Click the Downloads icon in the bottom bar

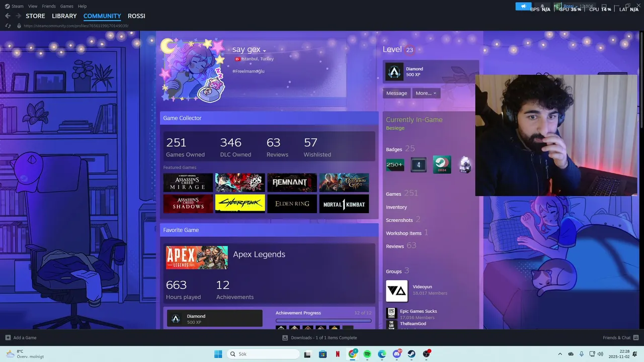(x=285, y=337)
